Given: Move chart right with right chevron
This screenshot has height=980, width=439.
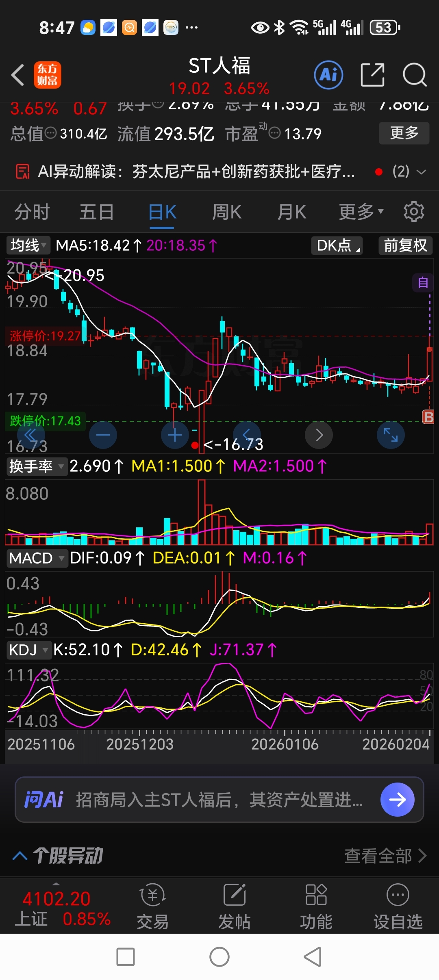Looking at the screenshot, I should (319, 435).
